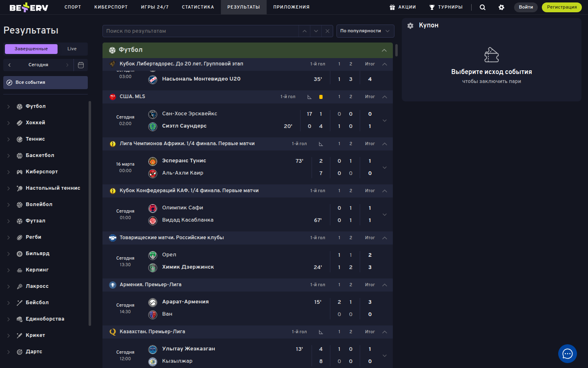
Task: Click the Войти login button
Action: [x=526, y=7]
